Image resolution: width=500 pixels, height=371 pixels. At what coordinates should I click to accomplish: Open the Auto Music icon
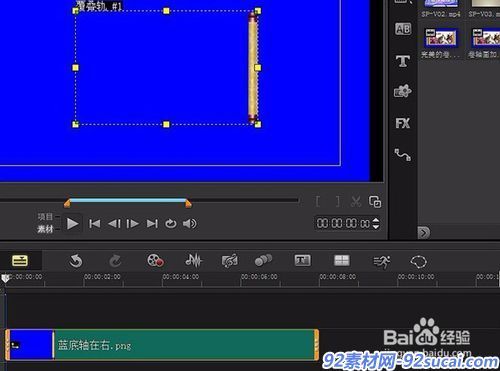point(230,261)
